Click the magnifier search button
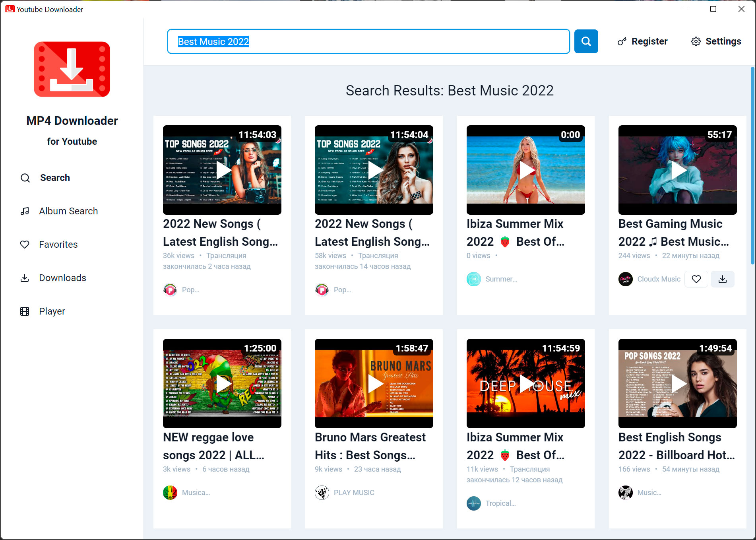 point(586,41)
